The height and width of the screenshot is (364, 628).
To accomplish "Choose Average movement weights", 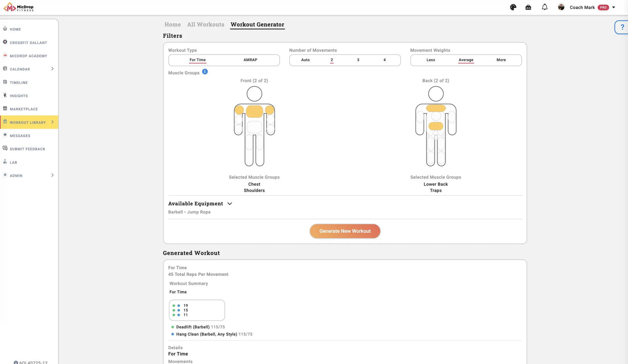I will (x=466, y=60).
